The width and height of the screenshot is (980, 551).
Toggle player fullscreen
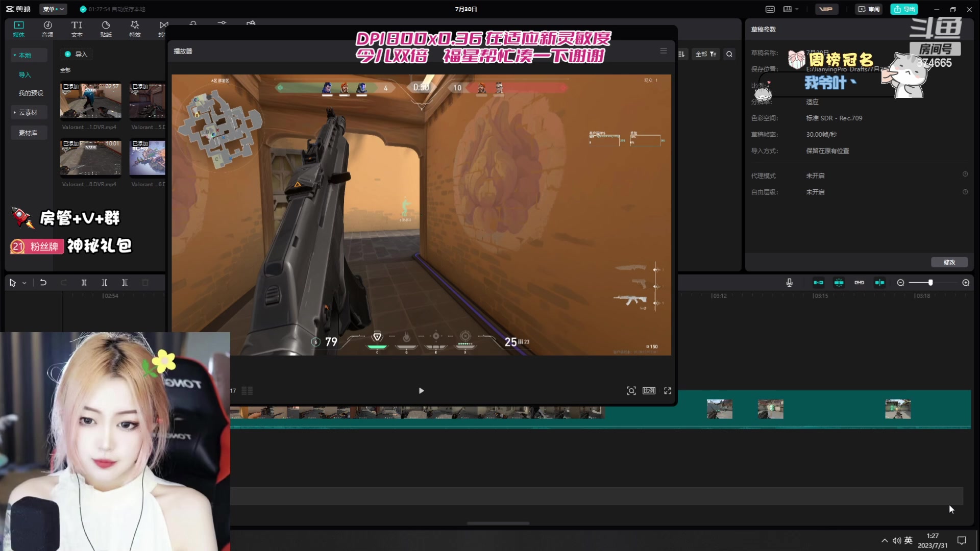668,391
